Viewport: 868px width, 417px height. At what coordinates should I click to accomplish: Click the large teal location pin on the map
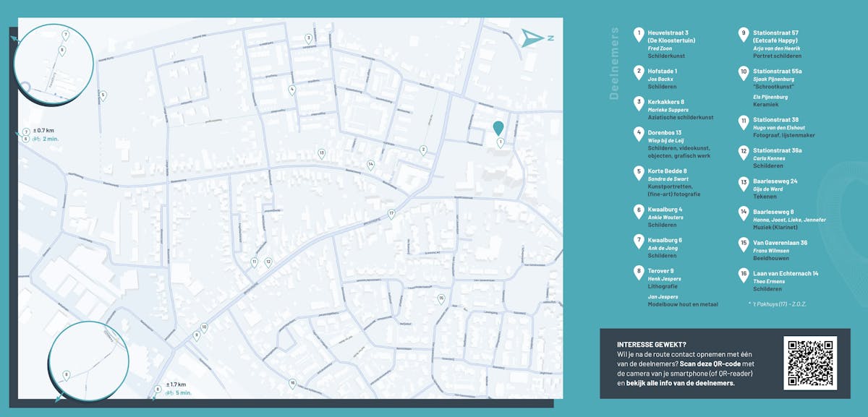498,128
